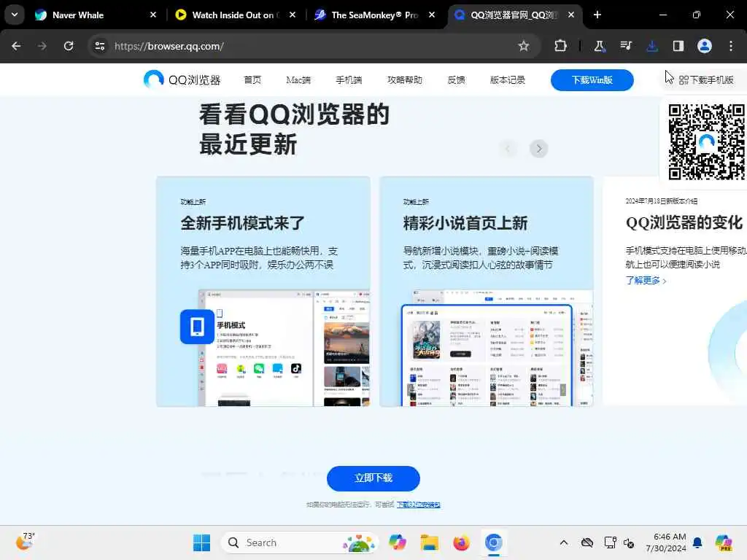Show previous update card with left arrow
The width and height of the screenshot is (747, 560).
508,149
